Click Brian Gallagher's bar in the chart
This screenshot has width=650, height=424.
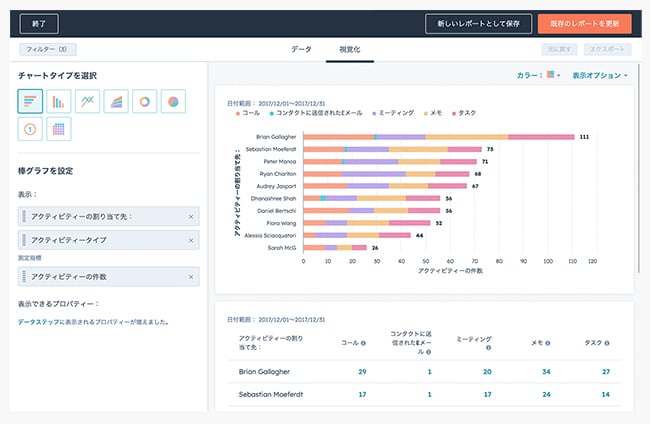[439, 137]
